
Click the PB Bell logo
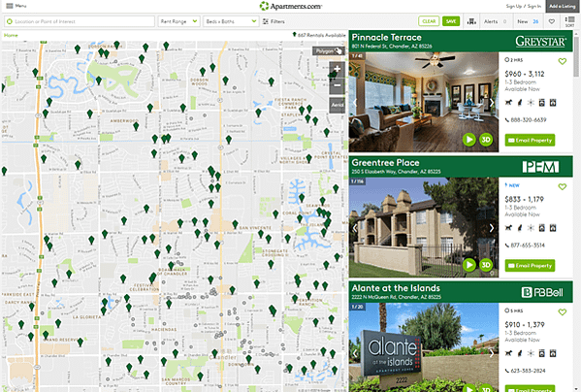(542, 292)
